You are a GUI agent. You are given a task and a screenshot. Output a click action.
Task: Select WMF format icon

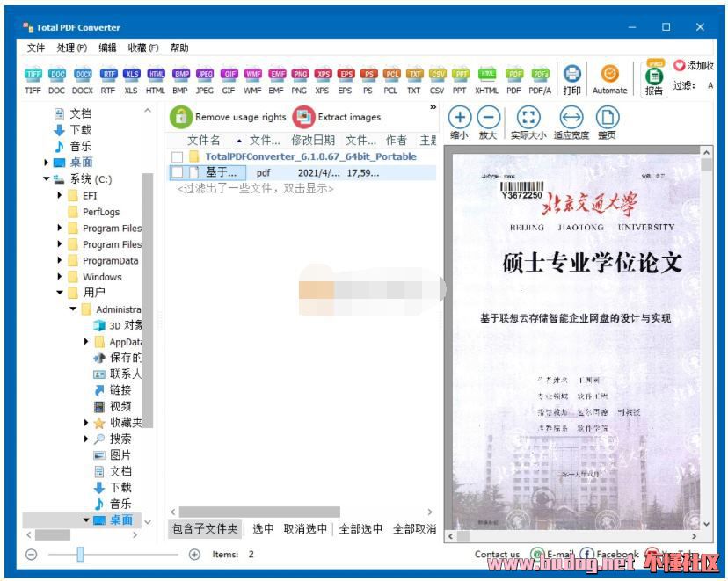coord(252,81)
